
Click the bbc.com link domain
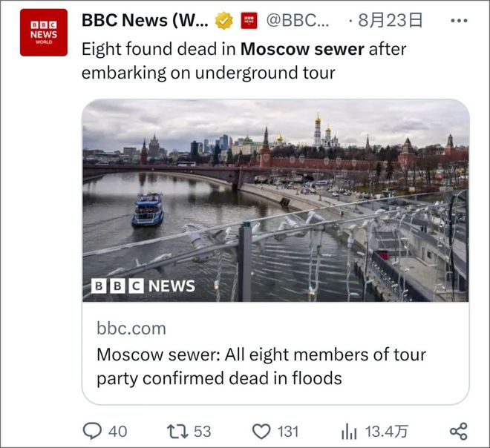pyautogui.click(x=131, y=329)
